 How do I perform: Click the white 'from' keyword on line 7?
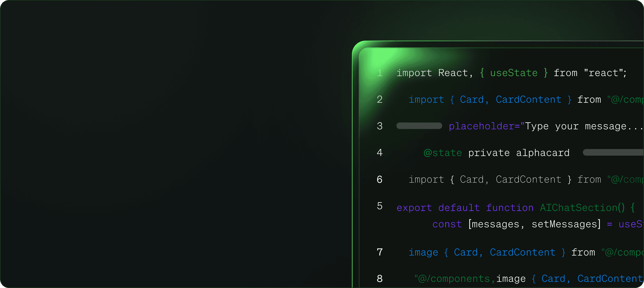pos(583,252)
